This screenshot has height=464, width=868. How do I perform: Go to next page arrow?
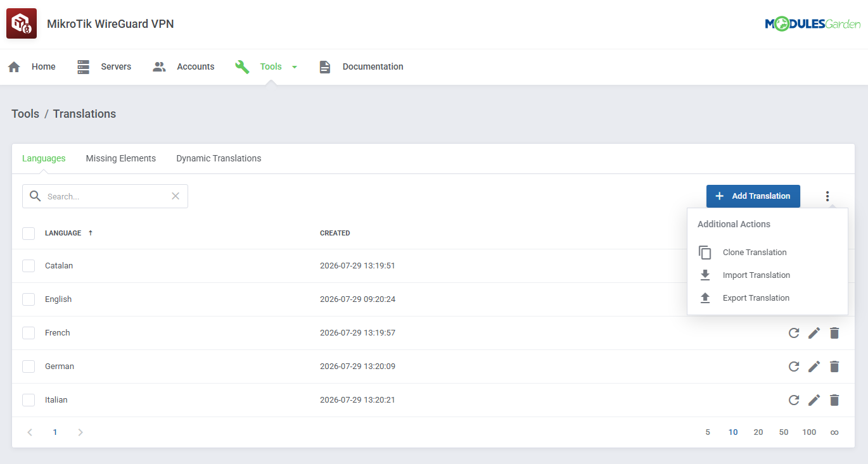tap(80, 432)
